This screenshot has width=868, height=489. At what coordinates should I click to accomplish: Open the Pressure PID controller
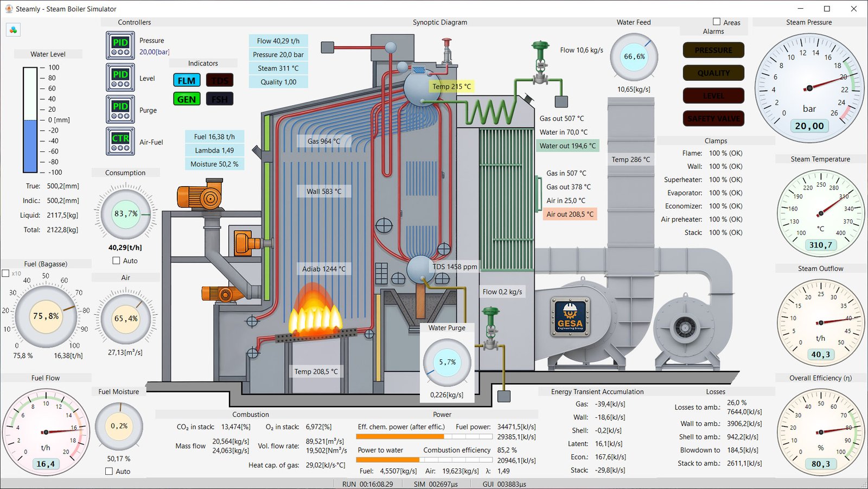tap(120, 46)
